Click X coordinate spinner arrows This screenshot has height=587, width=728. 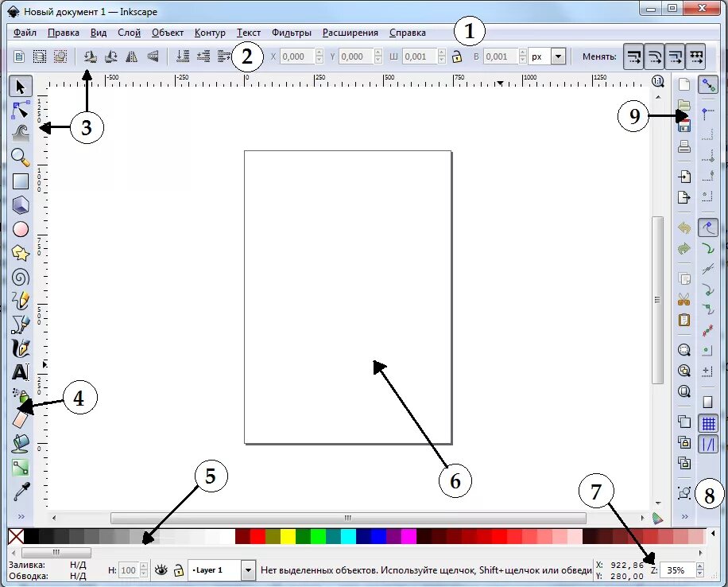pyautogui.click(x=319, y=56)
